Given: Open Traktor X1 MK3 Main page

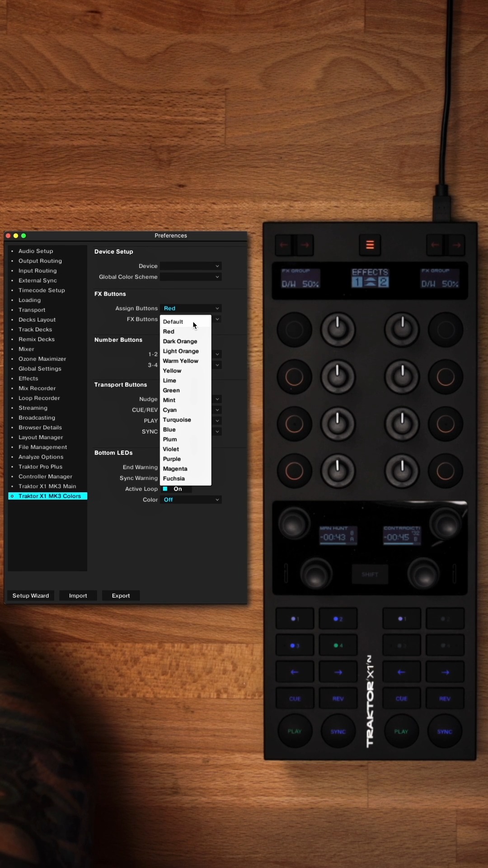Looking at the screenshot, I should tap(47, 486).
